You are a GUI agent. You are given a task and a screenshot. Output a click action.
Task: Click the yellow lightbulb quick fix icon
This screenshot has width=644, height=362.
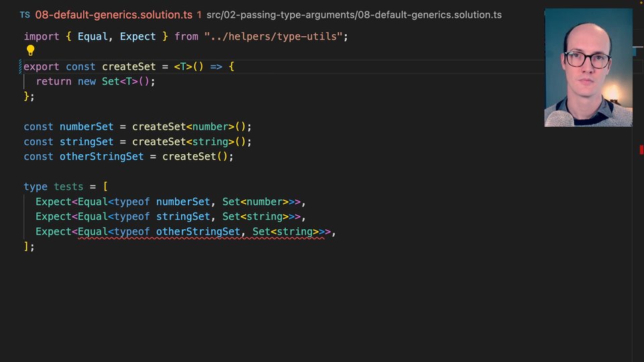(30, 50)
